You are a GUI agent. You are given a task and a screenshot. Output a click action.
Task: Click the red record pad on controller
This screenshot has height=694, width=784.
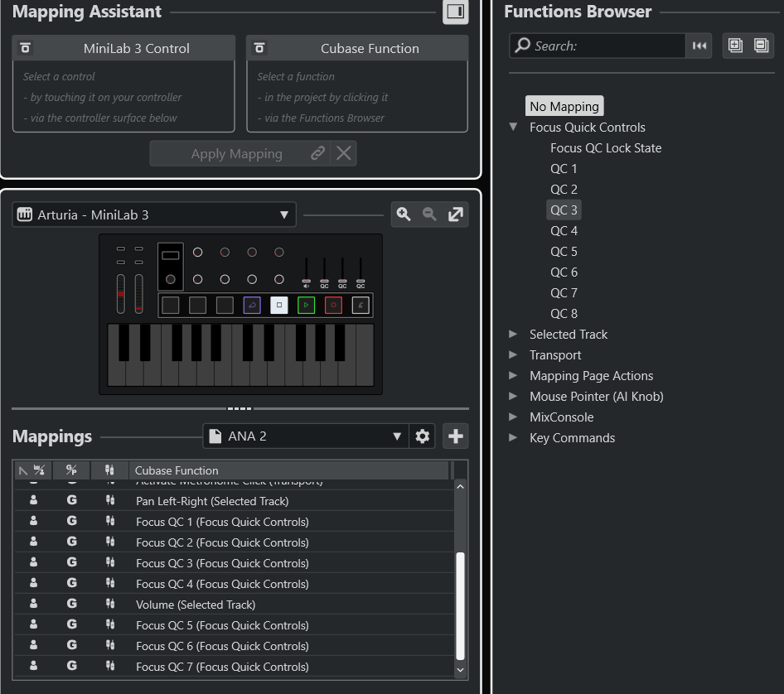coord(333,305)
